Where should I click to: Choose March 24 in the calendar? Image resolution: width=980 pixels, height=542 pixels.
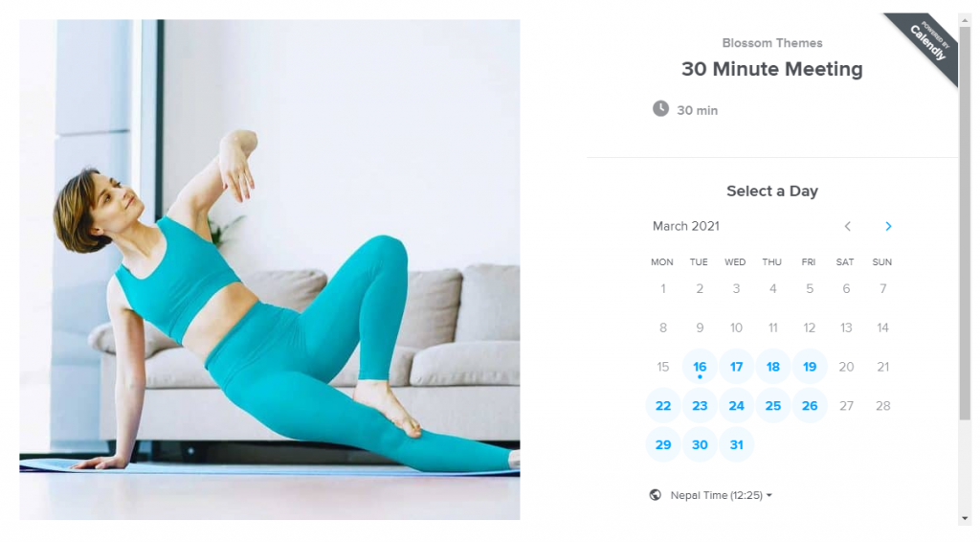(736, 406)
